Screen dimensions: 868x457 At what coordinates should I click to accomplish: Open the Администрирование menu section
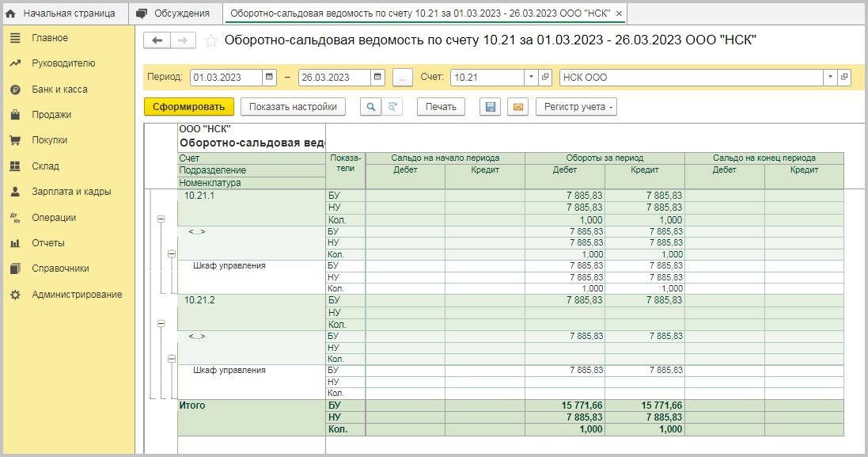pyautogui.click(x=77, y=295)
